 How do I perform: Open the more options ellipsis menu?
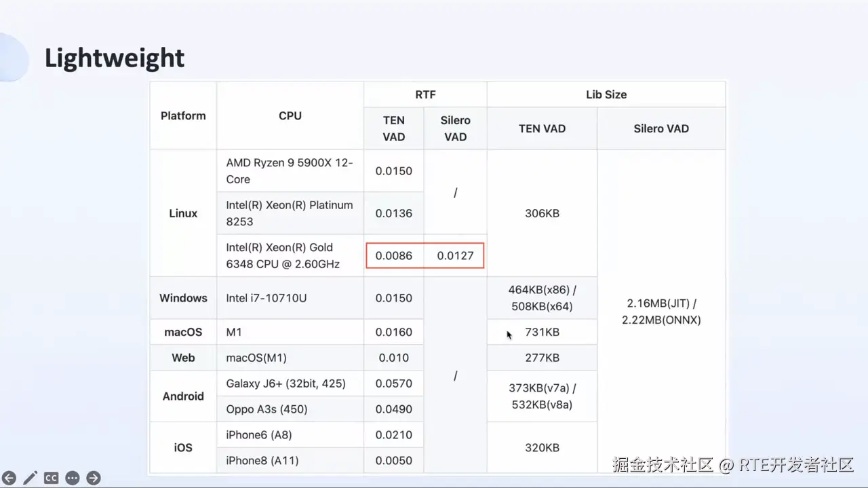pyautogui.click(x=73, y=478)
